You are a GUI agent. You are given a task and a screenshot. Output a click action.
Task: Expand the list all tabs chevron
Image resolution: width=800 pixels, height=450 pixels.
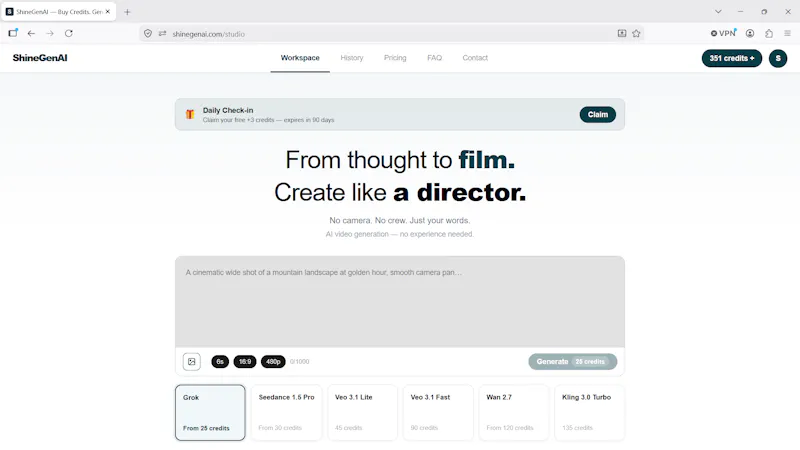point(718,11)
